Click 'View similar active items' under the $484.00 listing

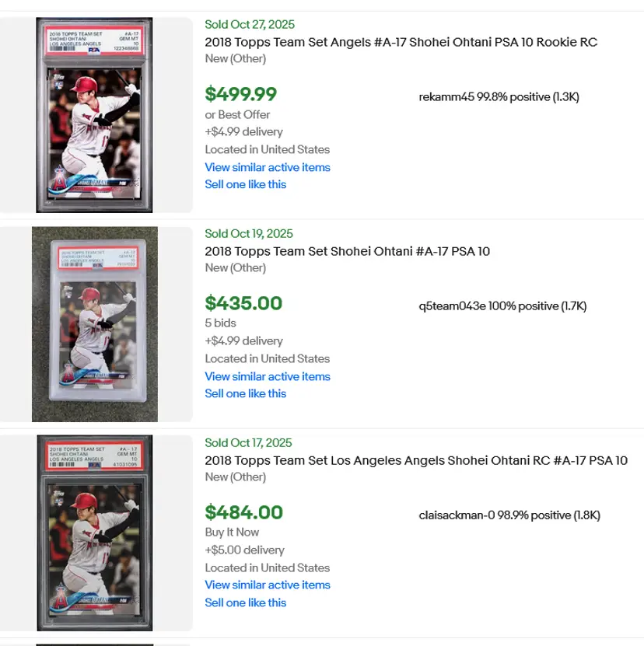tap(267, 585)
